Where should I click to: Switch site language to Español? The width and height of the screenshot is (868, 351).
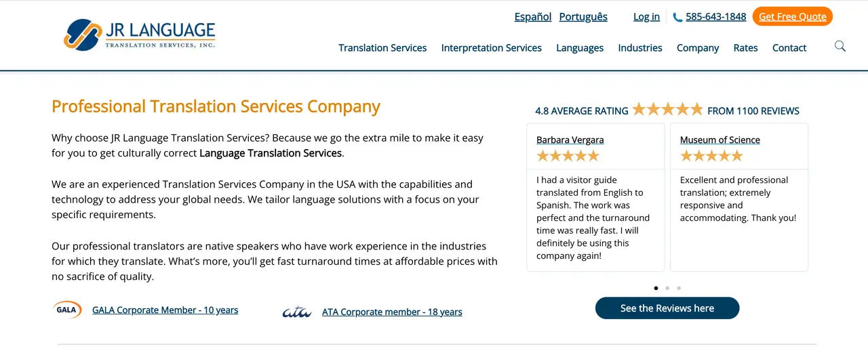[533, 17]
